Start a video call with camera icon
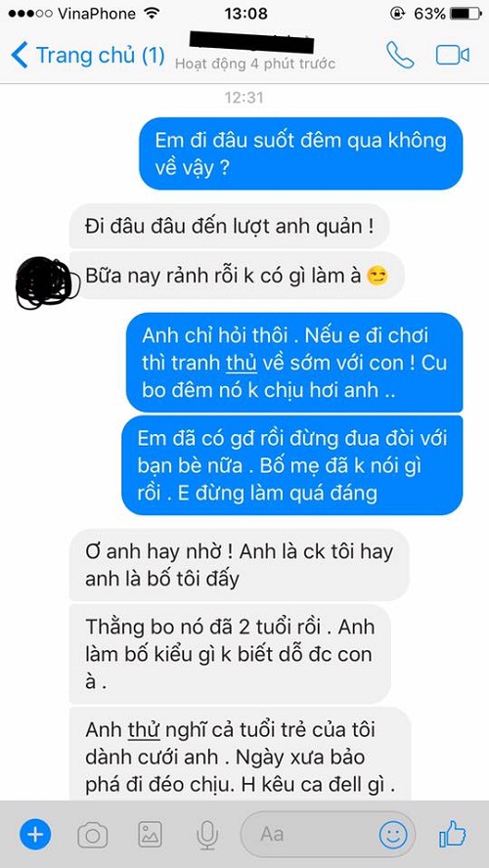The image size is (489, 868). pos(453,56)
